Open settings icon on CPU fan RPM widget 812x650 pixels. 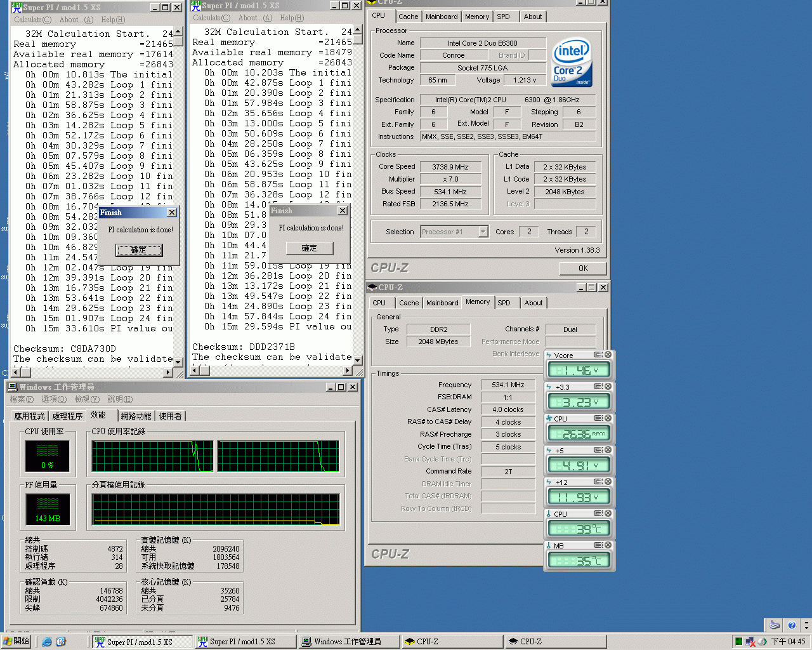tap(598, 418)
